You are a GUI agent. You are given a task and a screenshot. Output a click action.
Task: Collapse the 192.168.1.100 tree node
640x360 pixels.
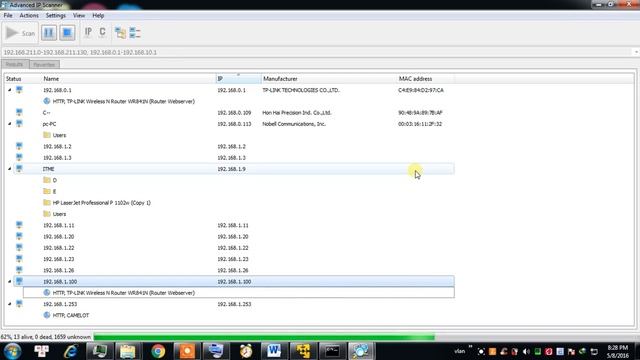pyautogui.click(x=10, y=281)
